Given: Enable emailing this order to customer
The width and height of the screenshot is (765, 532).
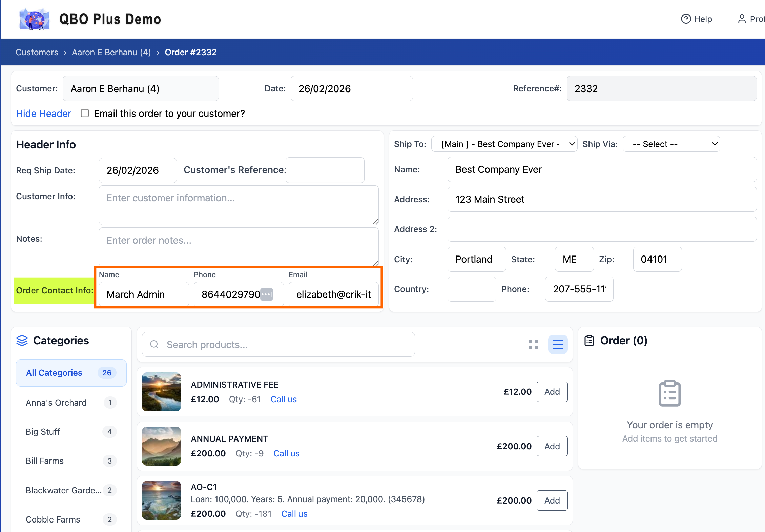Looking at the screenshot, I should click(x=85, y=113).
